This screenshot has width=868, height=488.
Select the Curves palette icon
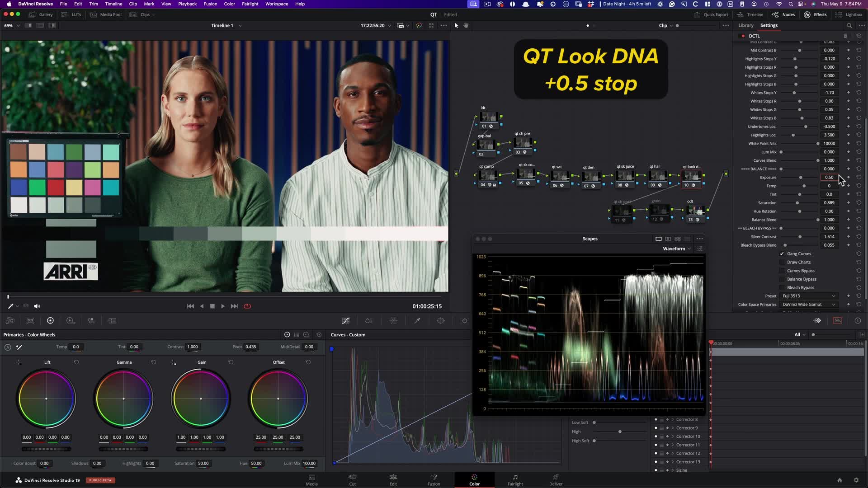point(346,321)
